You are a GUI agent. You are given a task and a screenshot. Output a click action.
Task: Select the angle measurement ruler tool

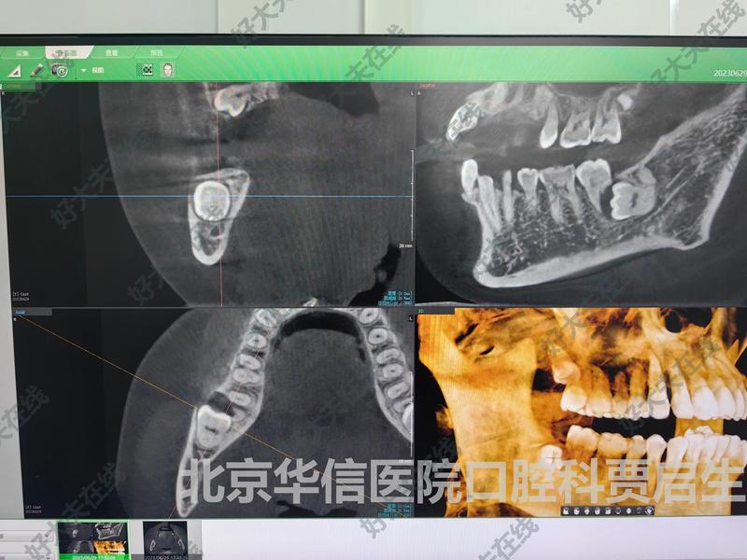click(14, 70)
